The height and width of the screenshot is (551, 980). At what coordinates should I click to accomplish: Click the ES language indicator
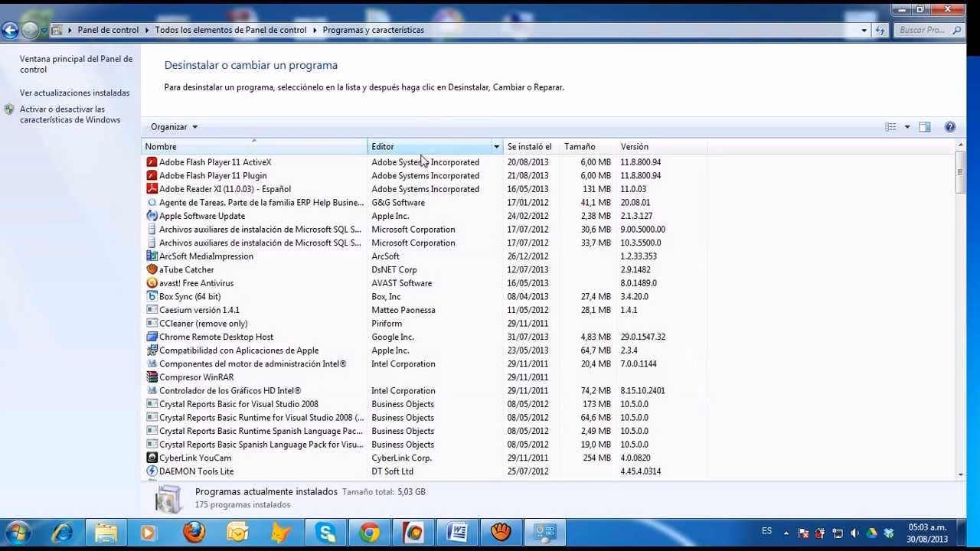tap(767, 531)
